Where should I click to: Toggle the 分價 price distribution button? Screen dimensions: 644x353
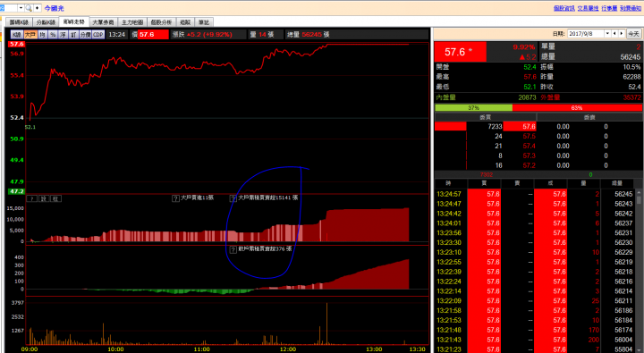(x=86, y=35)
